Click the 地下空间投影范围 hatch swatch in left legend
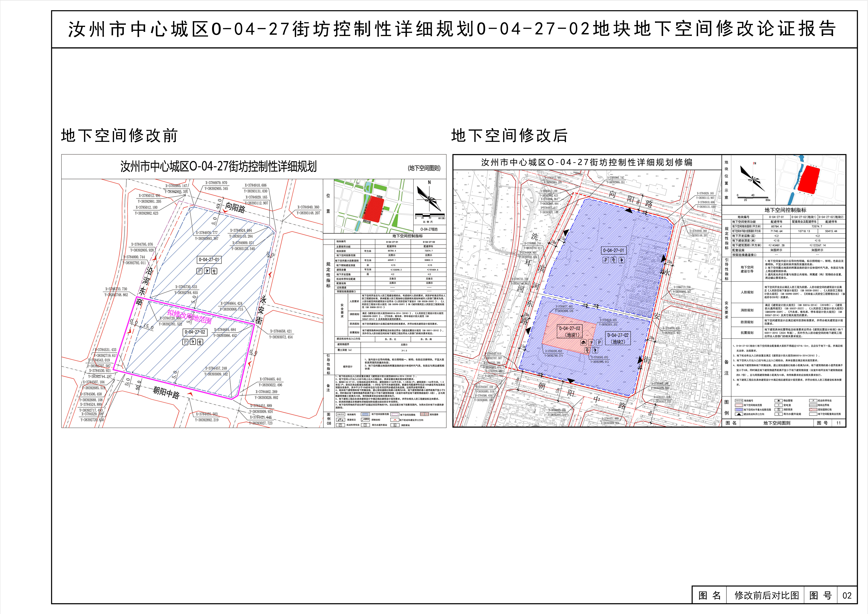The height and width of the screenshot is (614, 868). [x=365, y=414]
